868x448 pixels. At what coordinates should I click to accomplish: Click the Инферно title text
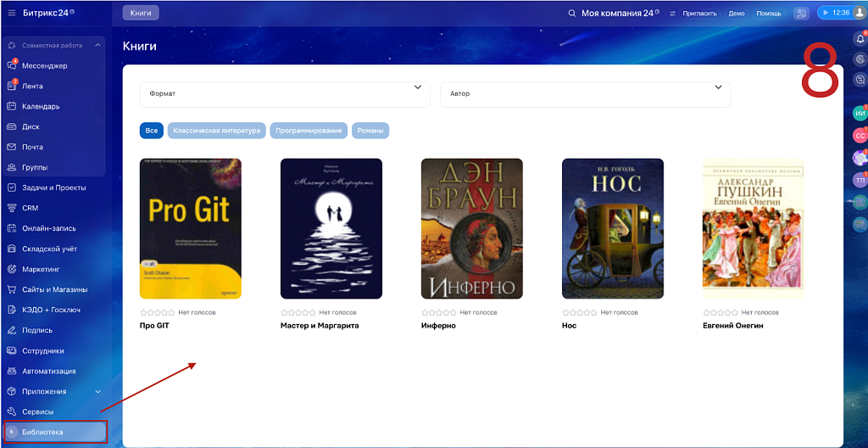(438, 326)
